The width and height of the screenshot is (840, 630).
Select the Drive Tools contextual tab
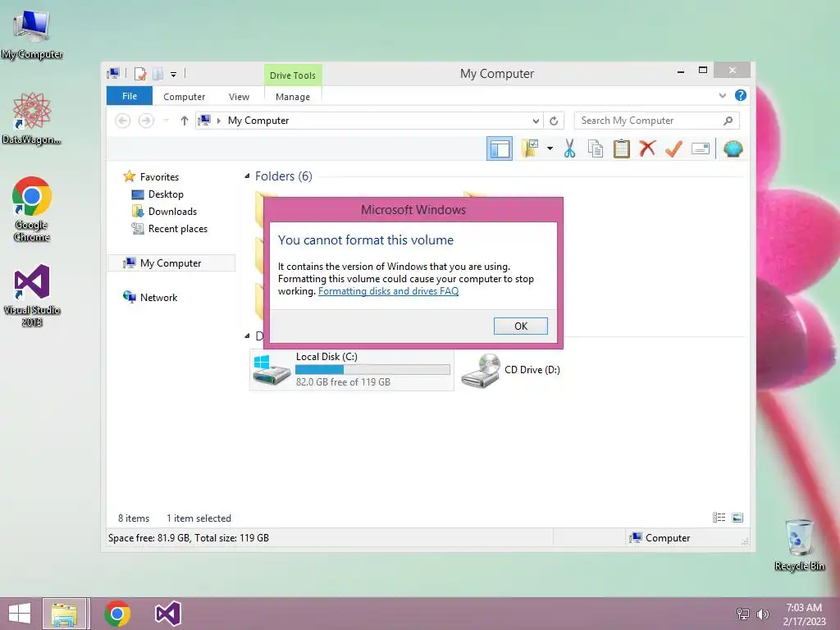coord(293,75)
